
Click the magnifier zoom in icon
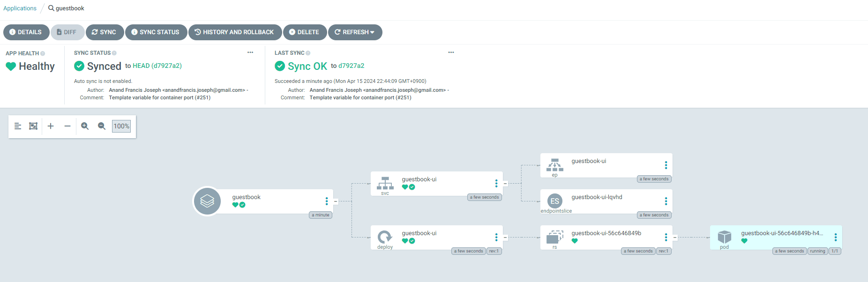pos(85,126)
